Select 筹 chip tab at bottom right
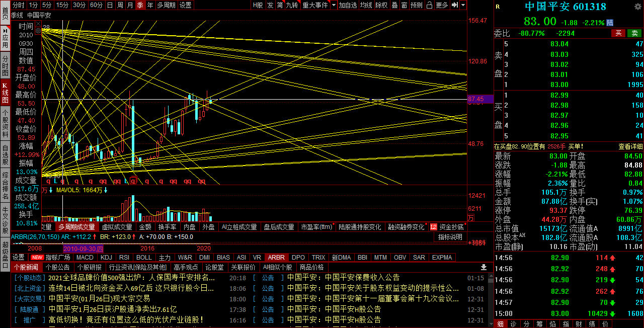Image resolution: width=644 pixels, height=328 pixels. pyautogui.click(x=539, y=324)
